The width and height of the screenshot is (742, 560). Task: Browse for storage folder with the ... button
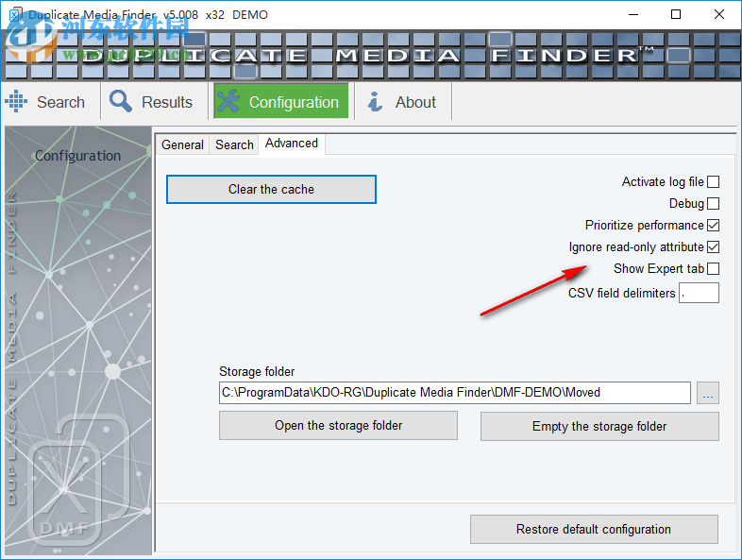click(x=708, y=393)
